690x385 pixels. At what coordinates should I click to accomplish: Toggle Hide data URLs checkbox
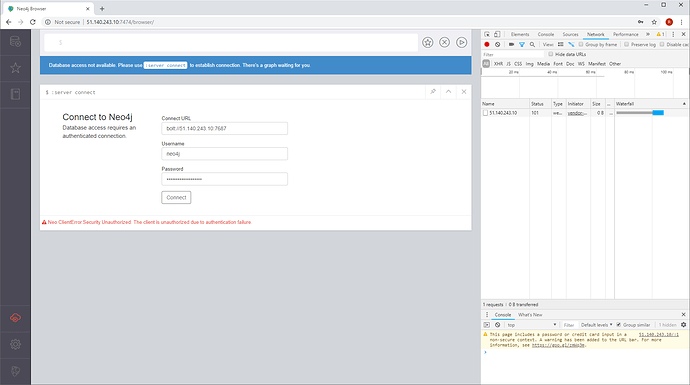click(x=551, y=54)
